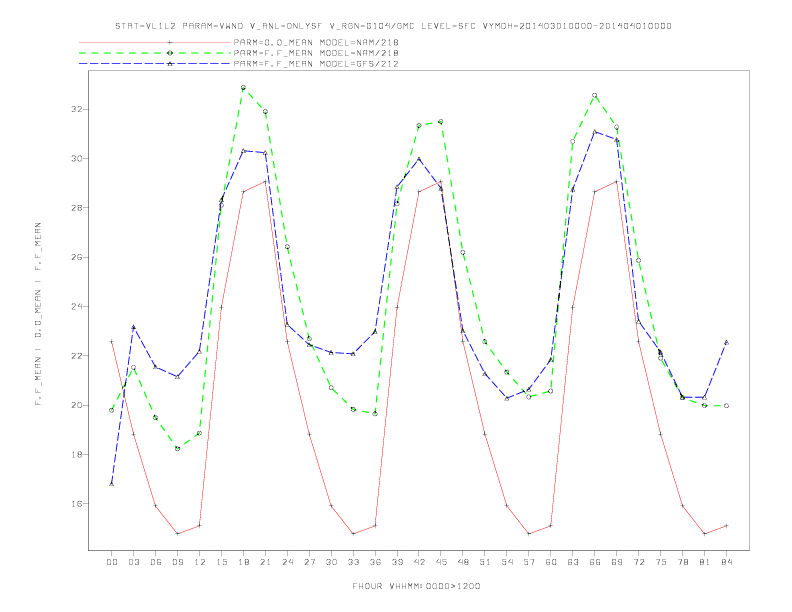792x612 pixels.
Task: Click x-axis forecast hour label 75
Action: pos(661,562)
